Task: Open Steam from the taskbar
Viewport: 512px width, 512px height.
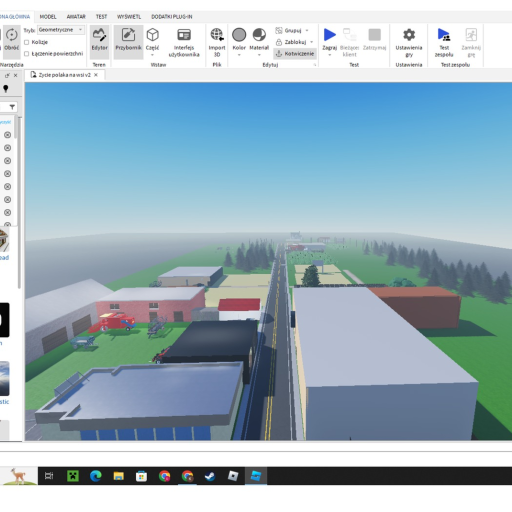Action: coord(210,476)
